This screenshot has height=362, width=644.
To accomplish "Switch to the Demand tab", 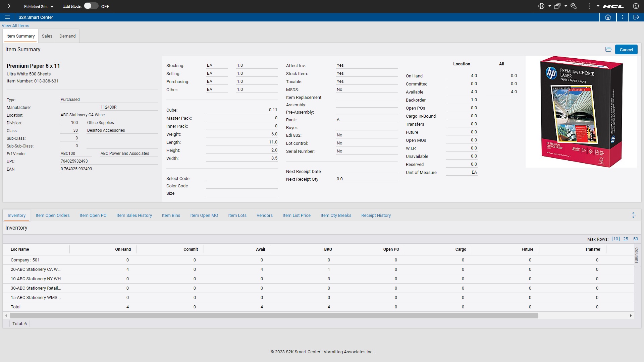I will pyautogui.click(x=67, y=36).
